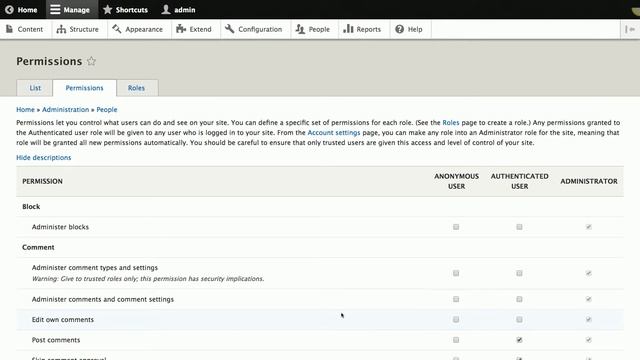Enable Administer comment types for Authenticated user
This screenshot has width=640, height=360.
(x=519, y=273)
